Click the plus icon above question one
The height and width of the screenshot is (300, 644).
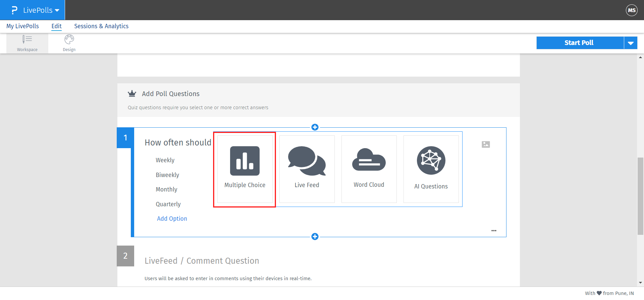click(x=315, y=127)
